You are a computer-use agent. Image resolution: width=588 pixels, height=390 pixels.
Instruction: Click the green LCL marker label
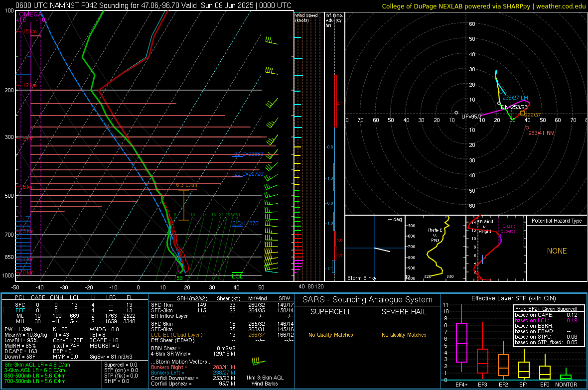pyautogui.click(x=237, y=276)
